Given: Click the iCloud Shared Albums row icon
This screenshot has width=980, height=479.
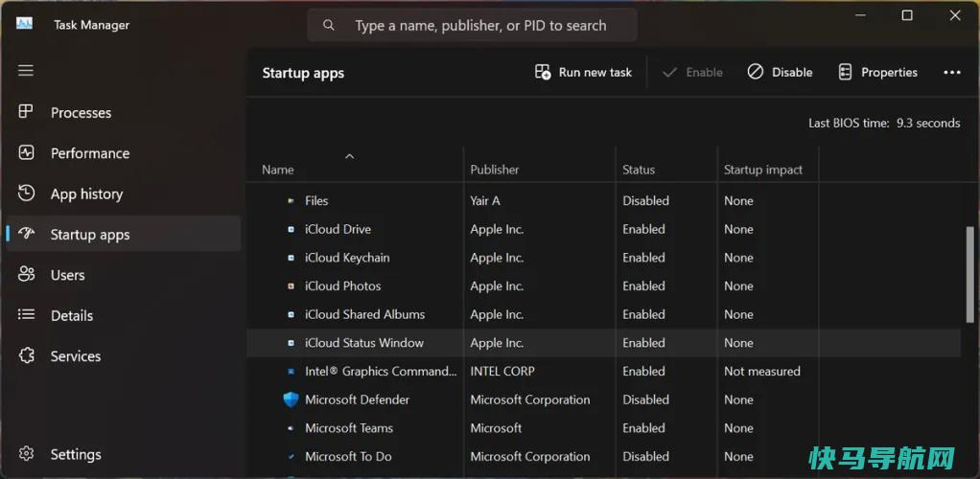Looking at the screenshot, I should click(x=291, y=315).
